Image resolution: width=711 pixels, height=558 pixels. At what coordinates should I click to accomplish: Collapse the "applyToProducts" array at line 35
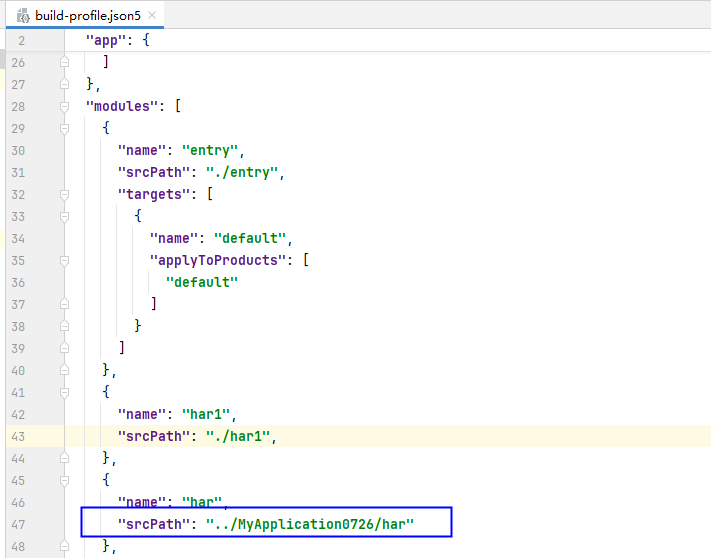pyautogui.click(x=66, y=260)
